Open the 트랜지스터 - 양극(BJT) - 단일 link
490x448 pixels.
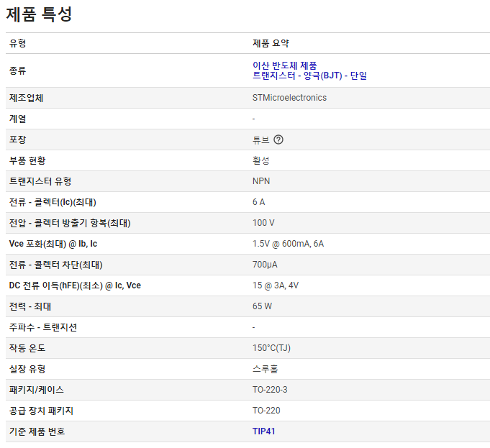[x=309, y=76]
